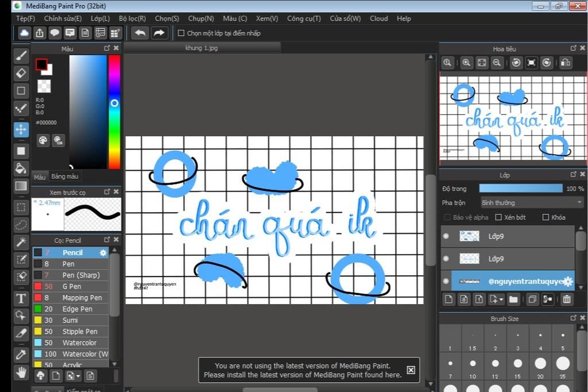588x392 pixels.
Task: Zoom out using the navigator minus magnifier
Action: [497, 63]
